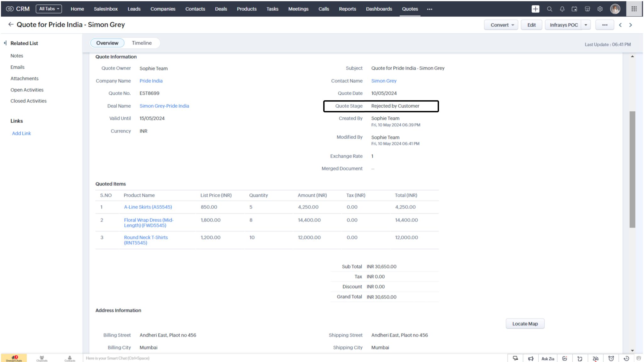Open the Unread Chats panel

(x=14, y=358)
